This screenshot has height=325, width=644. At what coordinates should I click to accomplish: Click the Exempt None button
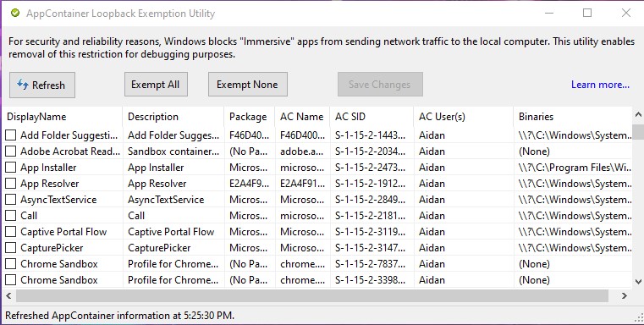click(x=248, y=85)
